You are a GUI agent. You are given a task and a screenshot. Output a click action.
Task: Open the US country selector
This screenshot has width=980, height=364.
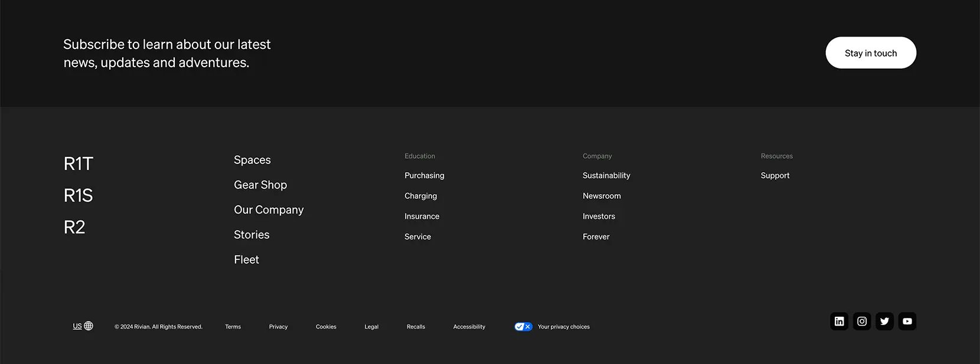[77, 326]
